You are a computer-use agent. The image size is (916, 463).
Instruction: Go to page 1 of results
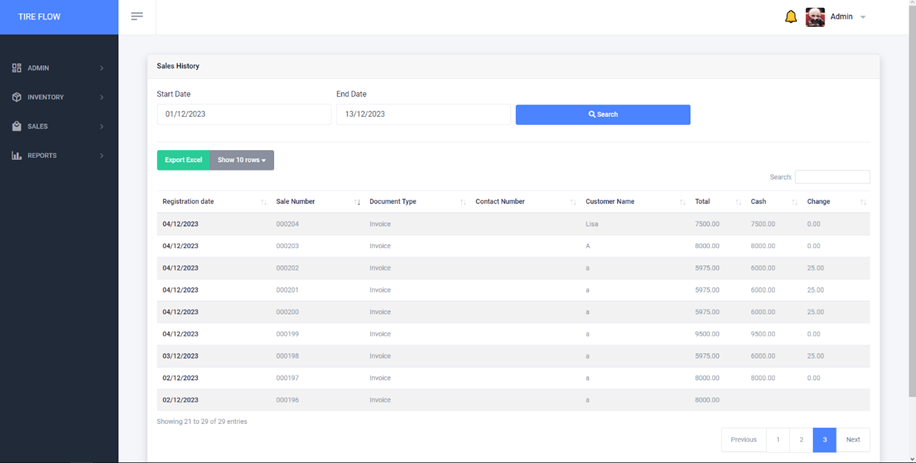point(777,439)
